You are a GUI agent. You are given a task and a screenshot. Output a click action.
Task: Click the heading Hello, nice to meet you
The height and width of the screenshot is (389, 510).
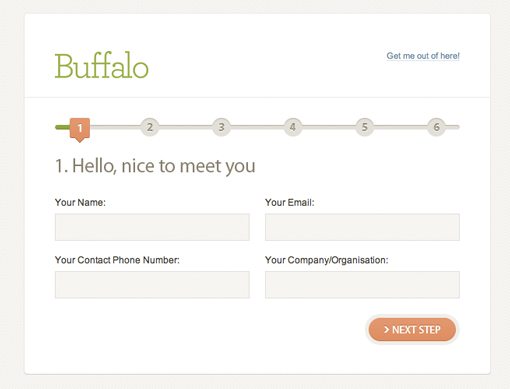tap(155, 166)
